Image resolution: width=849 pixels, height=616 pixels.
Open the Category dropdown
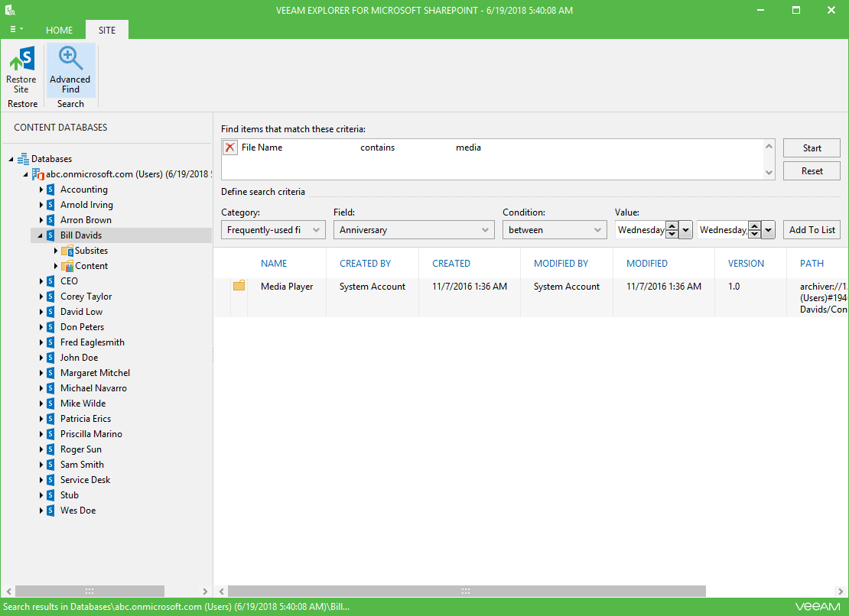(273, 230)
